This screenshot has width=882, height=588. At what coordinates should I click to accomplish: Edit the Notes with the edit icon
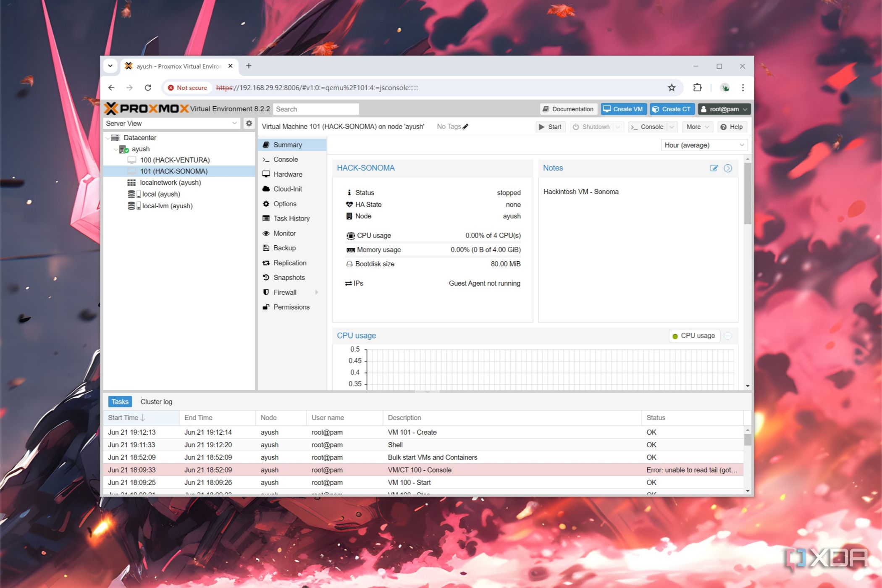tap(714, 168)
